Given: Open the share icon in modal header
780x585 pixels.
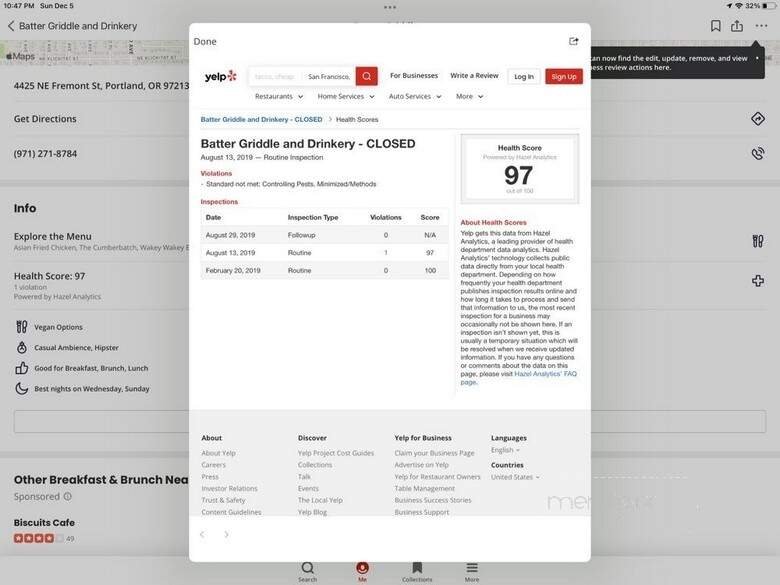Looking at the screenshot, I should (x=574, y=41).
